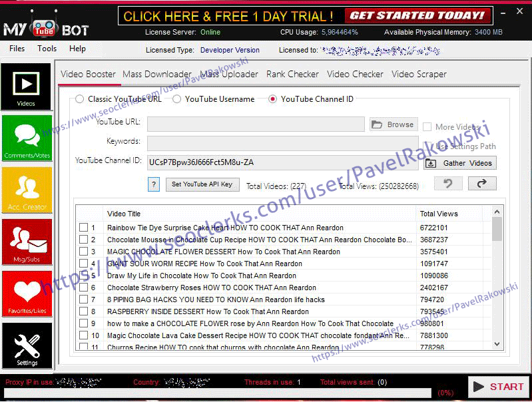Switch to Mass Uploader tab
Viewport: 532px width, 402px height.
point(229,74)
